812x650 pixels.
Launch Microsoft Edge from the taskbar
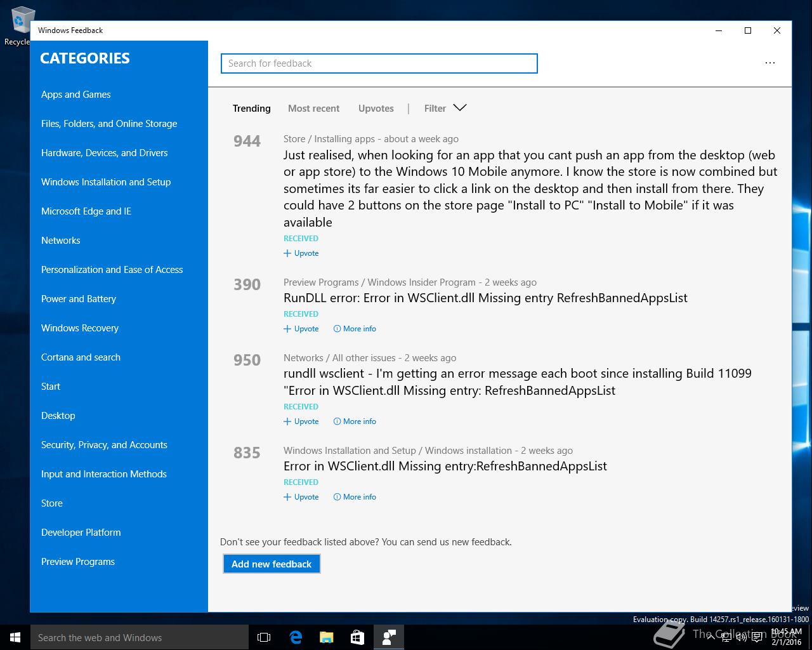[x=296, y=637]
